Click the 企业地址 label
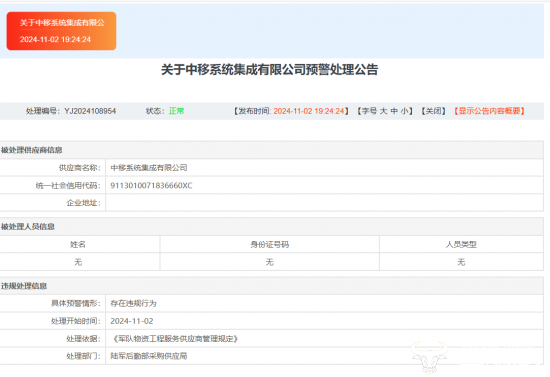The height and width of the screenshot is (377, 550). 84,203
